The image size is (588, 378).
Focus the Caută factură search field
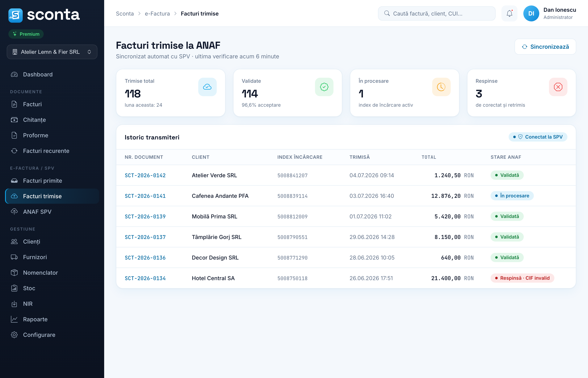click(x=437, y=13)
